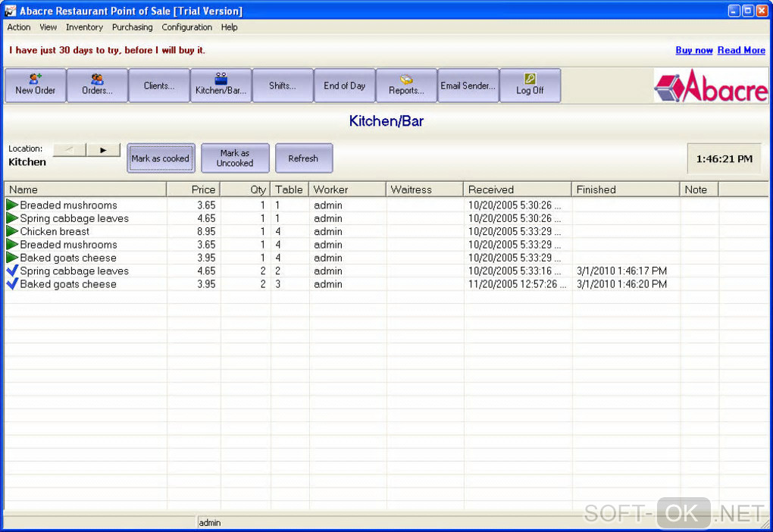This screenshot has width=773, height=532.
Task: Sort by the Price column header
Action: [193, 189]
